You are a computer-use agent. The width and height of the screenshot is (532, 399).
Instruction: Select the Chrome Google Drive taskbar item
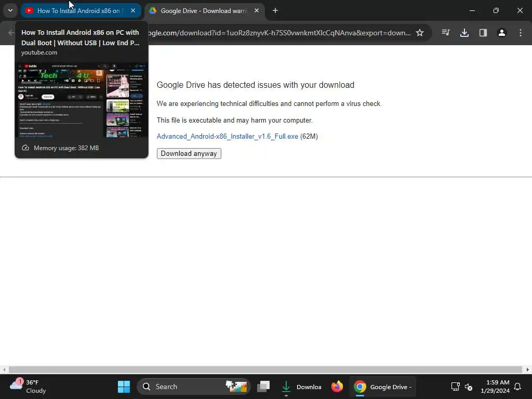[x=383, y=387]
